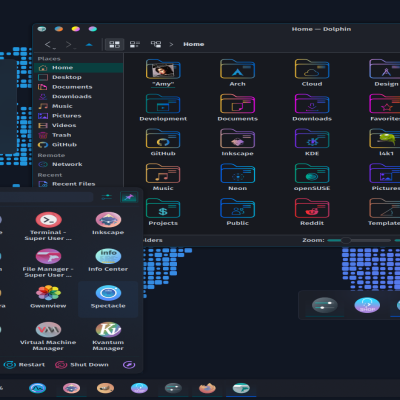Viewport: 400px width, 400px height.
Task: Select the Arch folder
Action: pyautogui.click(x=237, y=73)
